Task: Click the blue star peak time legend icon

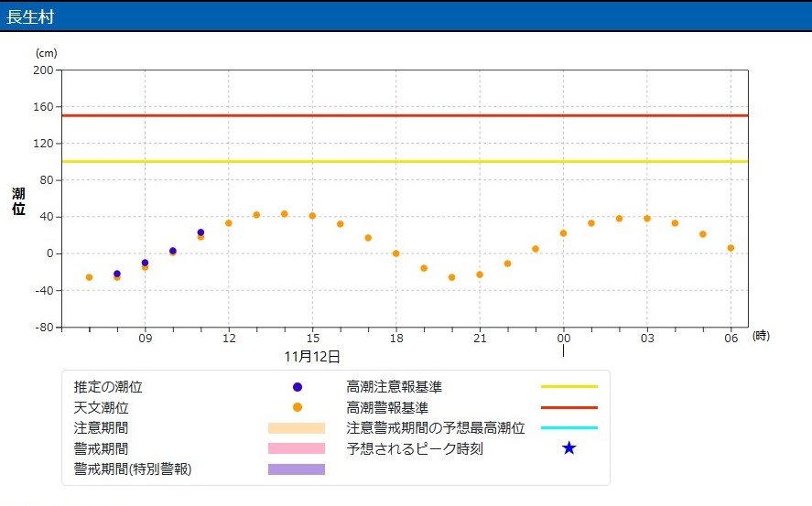Action: tap(569, 448)
